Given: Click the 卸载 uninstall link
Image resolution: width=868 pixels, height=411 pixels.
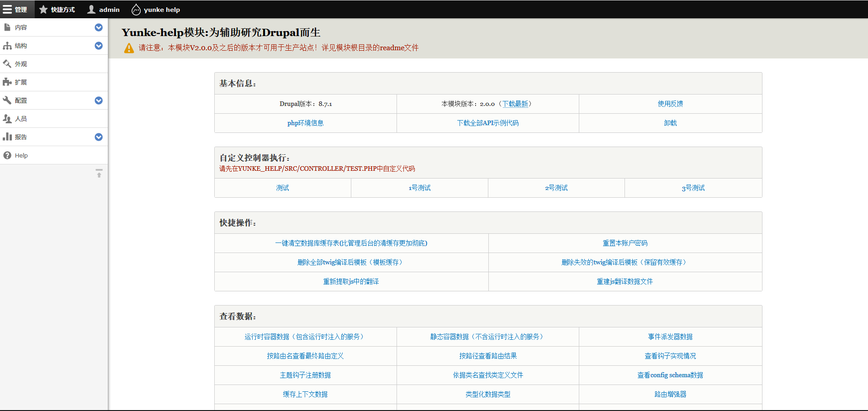Looking at the screenshot, I should (670, 123).
